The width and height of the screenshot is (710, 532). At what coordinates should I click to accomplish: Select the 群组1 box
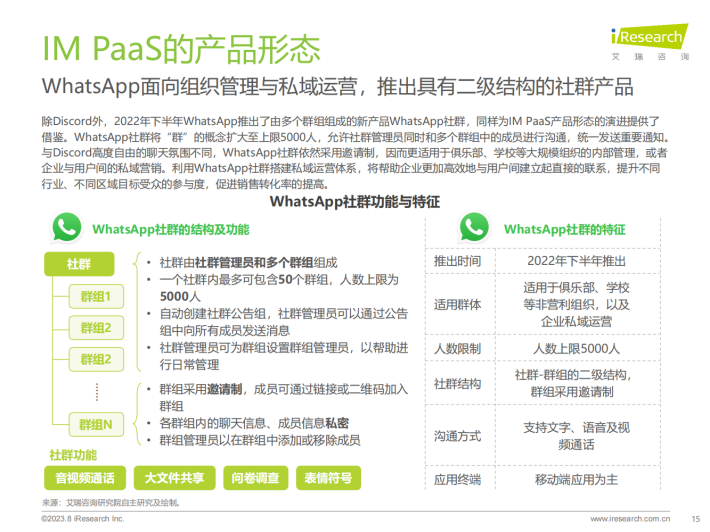(96, 297)
